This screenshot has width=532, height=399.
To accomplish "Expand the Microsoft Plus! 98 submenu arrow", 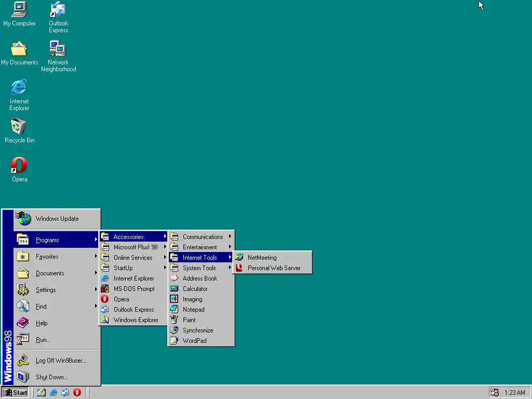I will tap(165, 247).
